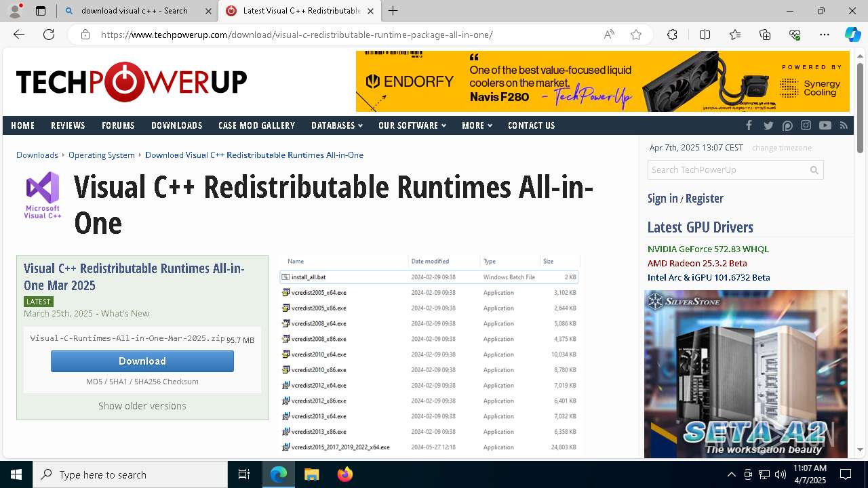Click change timezone link

[782, 148]
